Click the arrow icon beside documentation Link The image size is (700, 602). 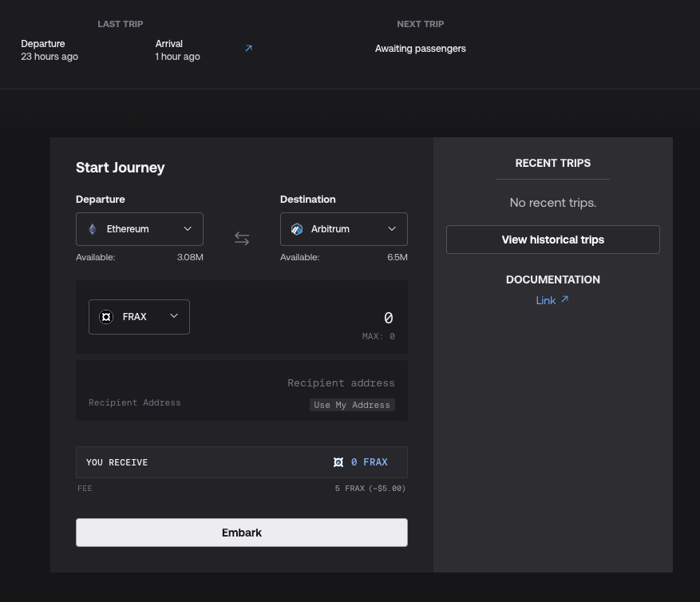click(565, 299)
